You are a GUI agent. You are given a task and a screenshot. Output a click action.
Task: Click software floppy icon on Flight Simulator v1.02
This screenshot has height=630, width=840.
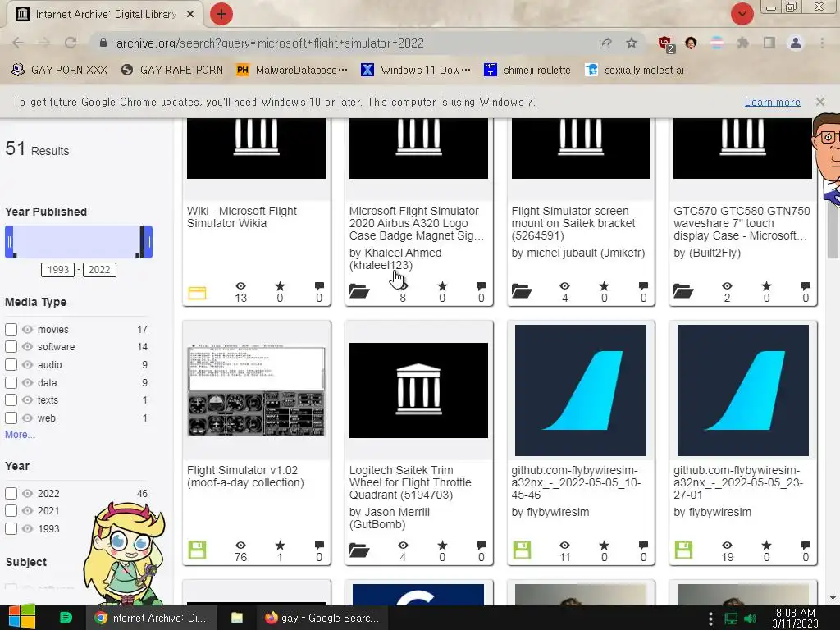197,550
